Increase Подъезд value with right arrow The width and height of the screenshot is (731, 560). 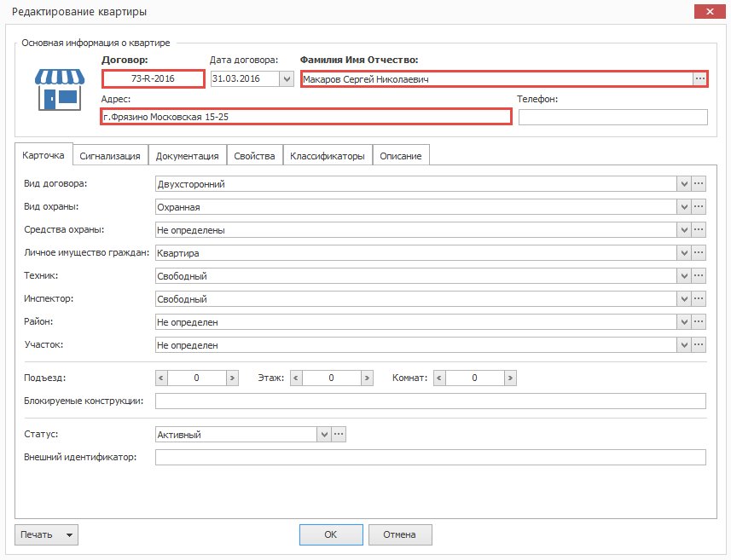click(232, 378)
